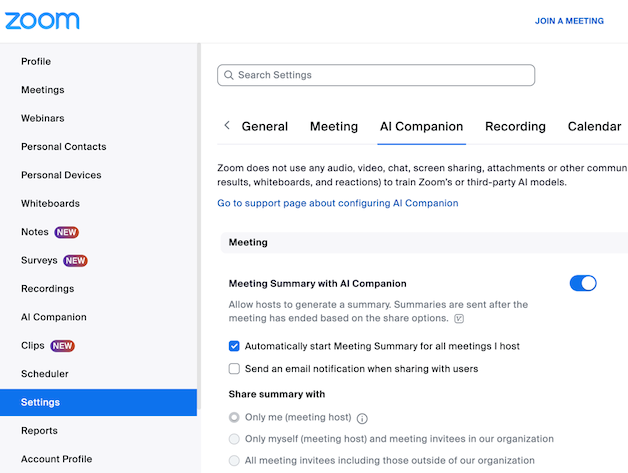
Task: Open the Calendar settings tab
Action: (594, 127)
